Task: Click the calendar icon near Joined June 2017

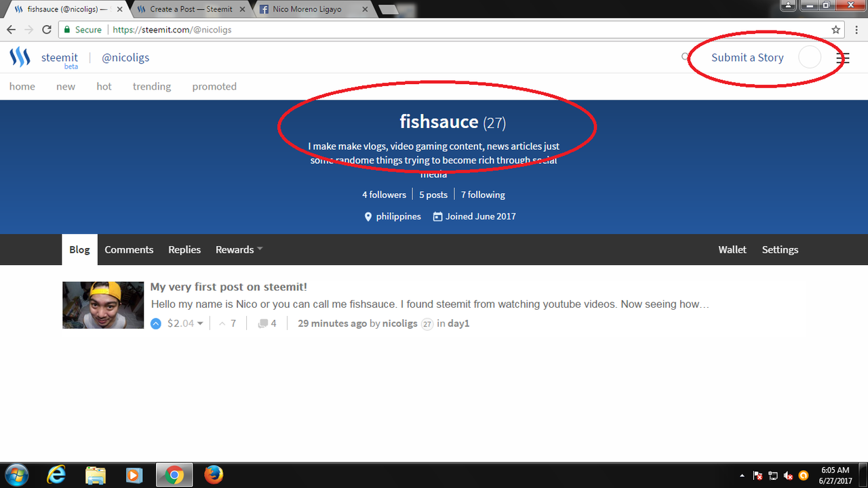Action: (437, 217)
